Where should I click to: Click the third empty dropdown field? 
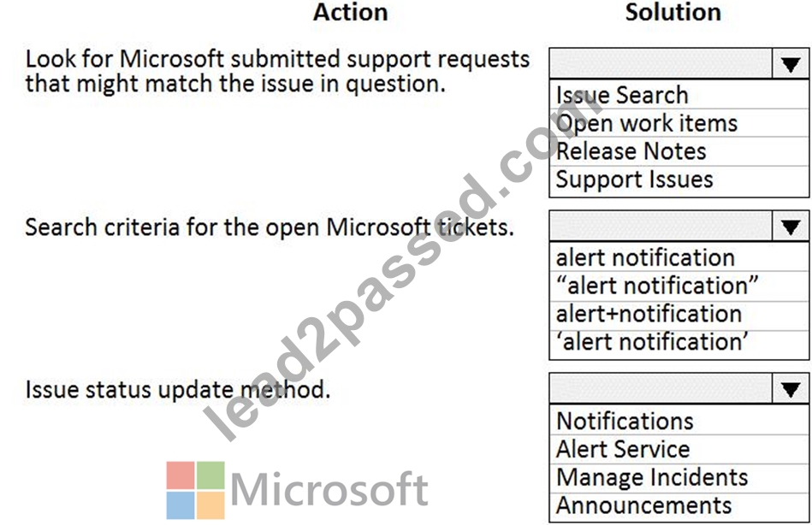tap(661, 389)
